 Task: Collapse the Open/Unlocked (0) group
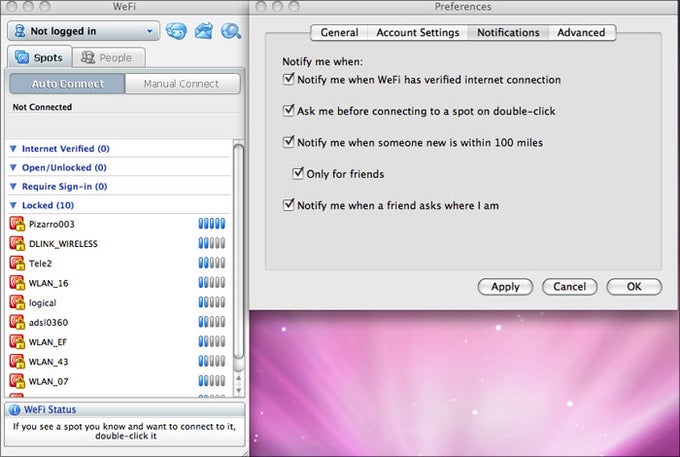pyautogui.click(x=13, y=167)
